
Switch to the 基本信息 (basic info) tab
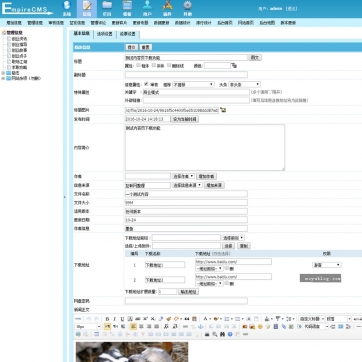tap(82, 34)
